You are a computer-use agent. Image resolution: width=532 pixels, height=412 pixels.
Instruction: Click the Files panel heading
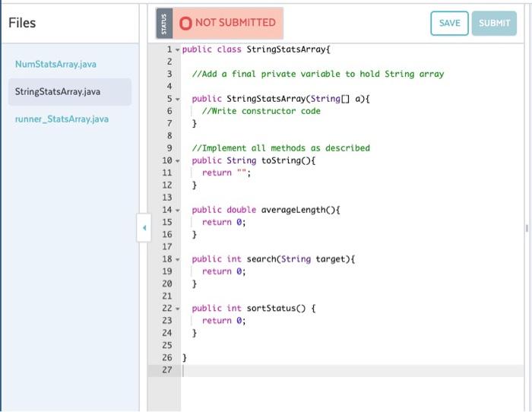pyautogui.click(x=22, y=23)
